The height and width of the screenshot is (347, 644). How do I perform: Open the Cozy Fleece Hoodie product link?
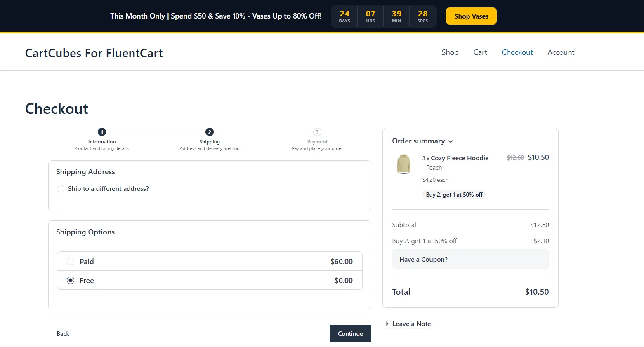(x=460, y=158)
